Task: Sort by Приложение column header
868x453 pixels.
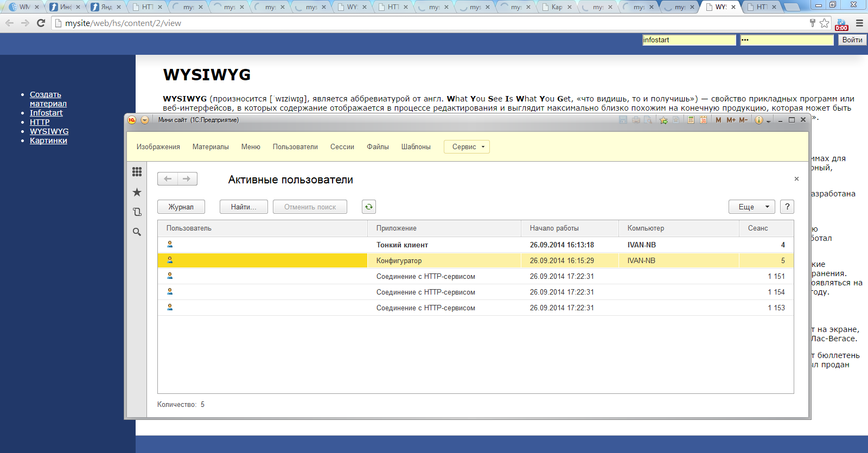Action: 444,228
